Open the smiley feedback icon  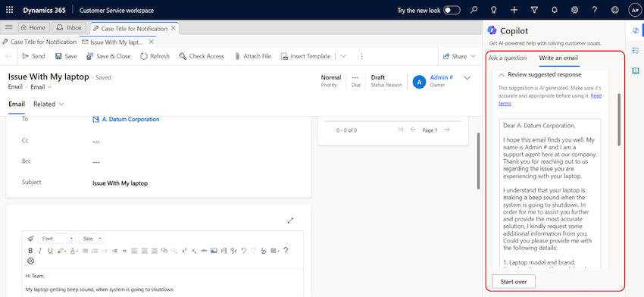coord(615,11)
